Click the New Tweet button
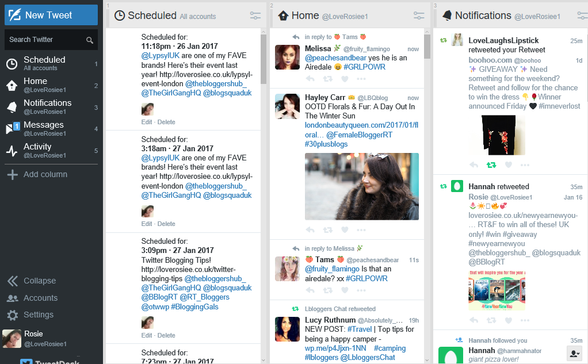Image resolution: width=588 pixels, height=364 pixels. [x=51, y=15]
